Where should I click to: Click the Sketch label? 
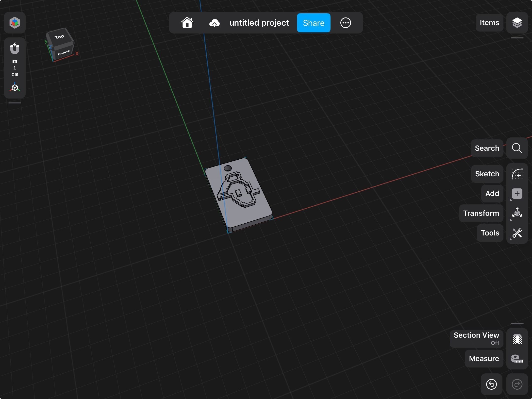487,174
